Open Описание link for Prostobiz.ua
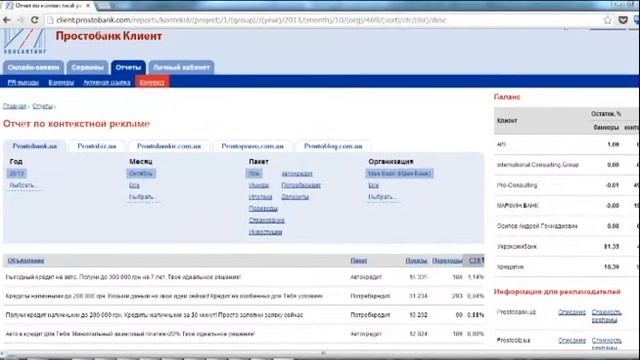The image size is (640, 360). pyautogui.click(x=572, y=340)
